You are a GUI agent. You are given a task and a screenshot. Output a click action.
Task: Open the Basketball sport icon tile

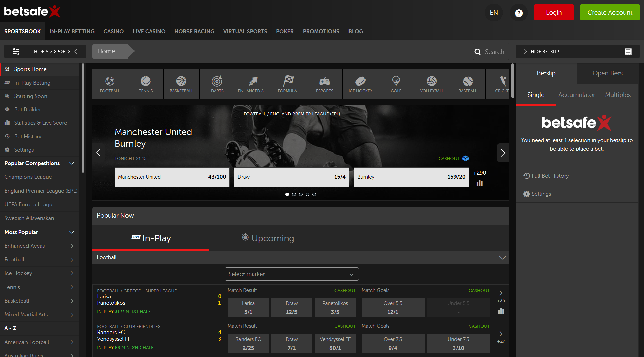tap(181, 84)
